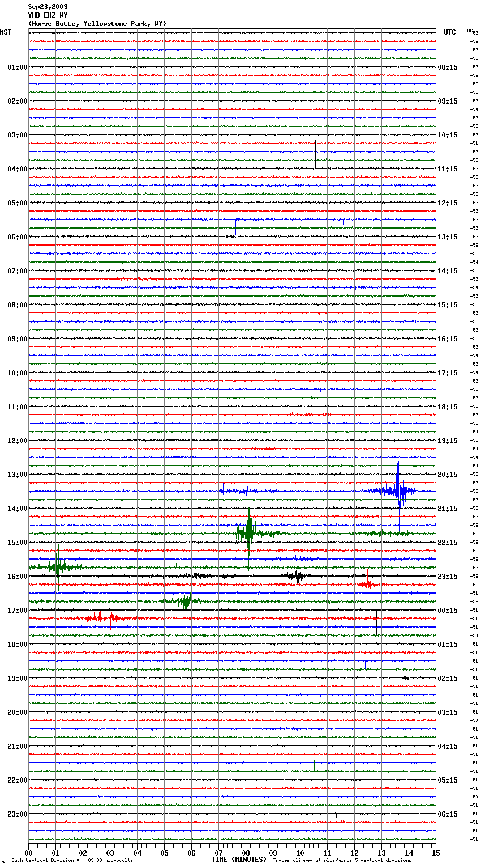Click the "07:00" MST time label
Image resolution: width=481 pixels, height=868 pixels.
[18, 271]
